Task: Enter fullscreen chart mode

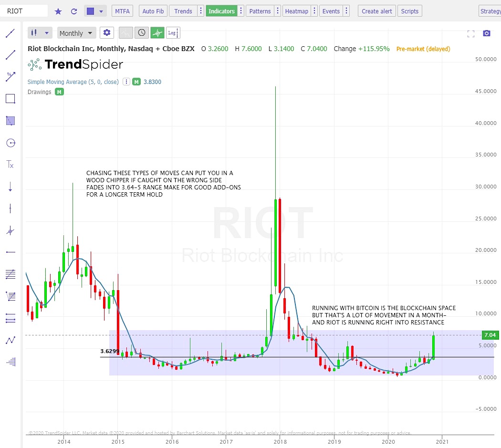Action: click(470, 33)
